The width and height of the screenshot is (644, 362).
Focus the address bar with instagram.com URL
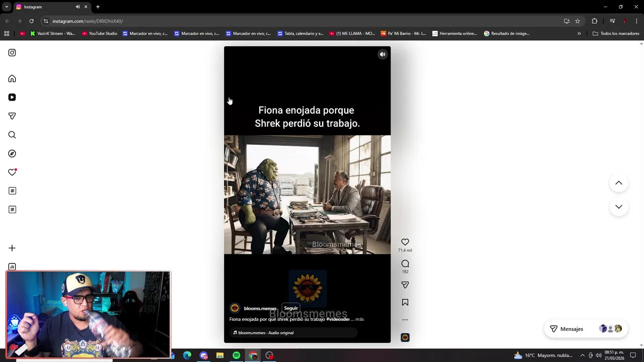302,21
